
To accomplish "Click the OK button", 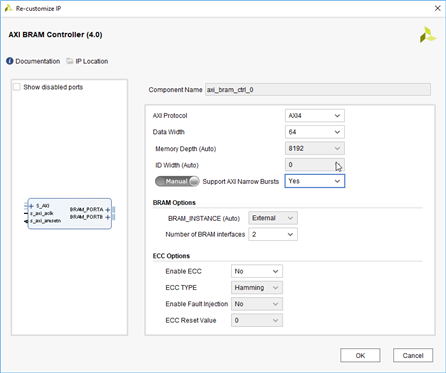I will point(360,355).
